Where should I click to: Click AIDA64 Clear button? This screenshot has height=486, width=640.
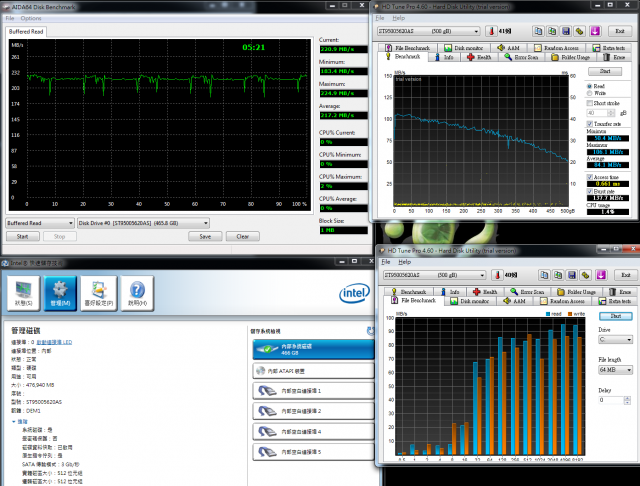[x=243, y=237]
